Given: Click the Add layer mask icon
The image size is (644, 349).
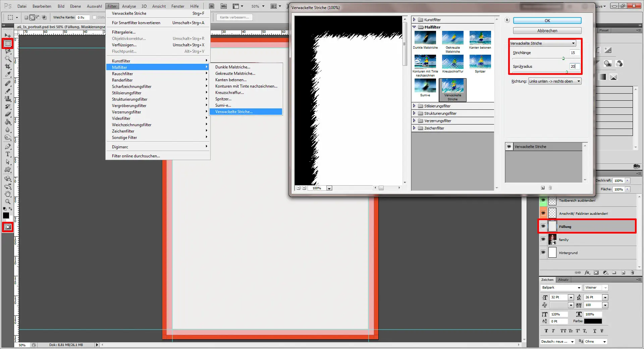Looking at the screenshot, I should pyautogui.click(x=597, y=272).
